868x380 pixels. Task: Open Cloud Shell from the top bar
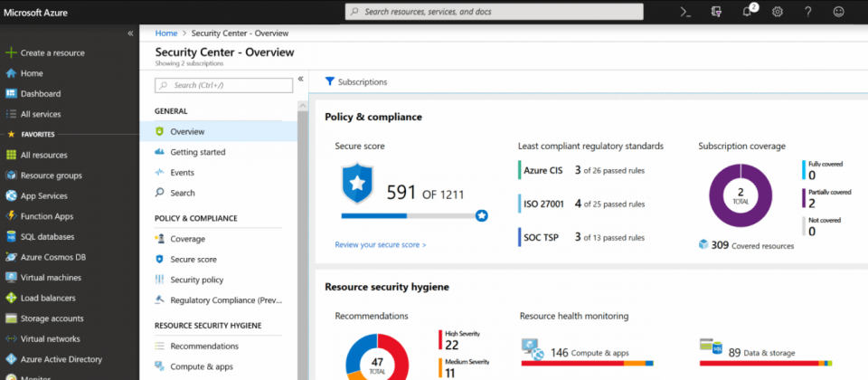pyautogui.click(x=685, y=12)
